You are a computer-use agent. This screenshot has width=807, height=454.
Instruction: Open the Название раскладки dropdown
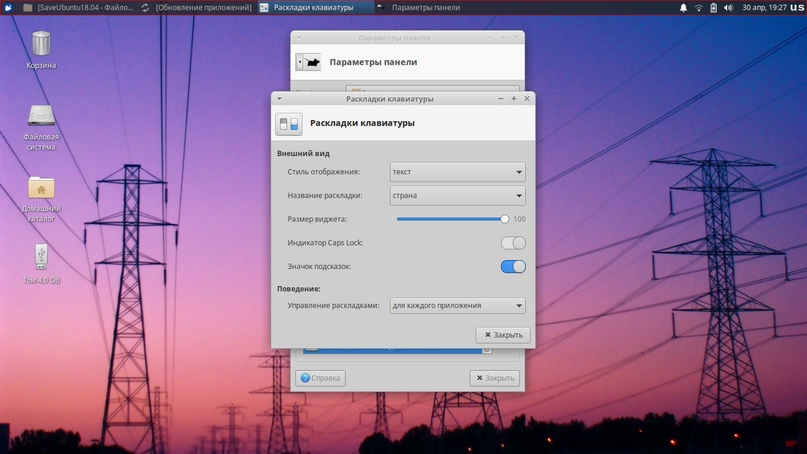[x=457, y=196]
